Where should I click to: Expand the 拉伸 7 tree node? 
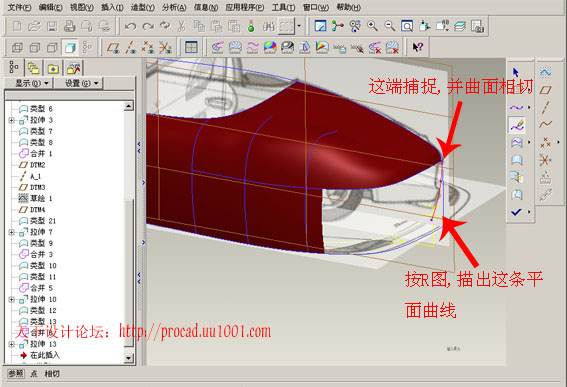tap(11, 232)
